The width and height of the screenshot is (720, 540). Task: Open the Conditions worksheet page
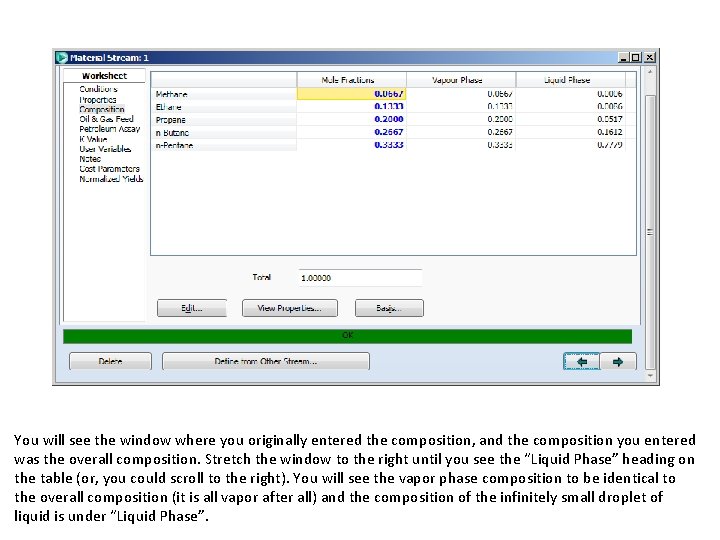98,89
